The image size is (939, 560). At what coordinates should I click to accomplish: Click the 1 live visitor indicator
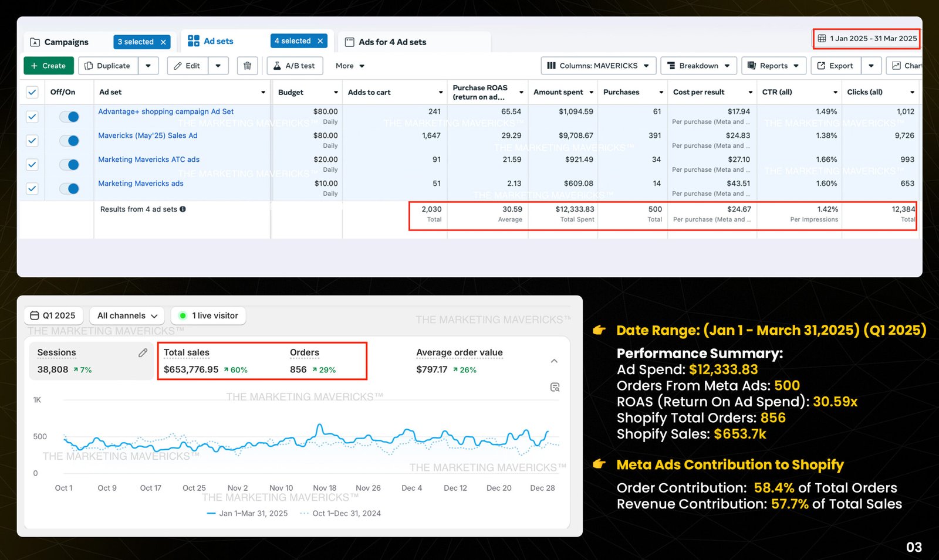208,315
